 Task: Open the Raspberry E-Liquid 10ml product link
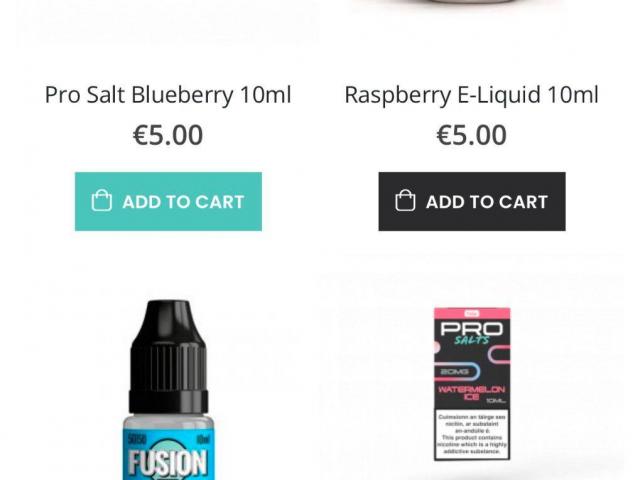point(472,95)
